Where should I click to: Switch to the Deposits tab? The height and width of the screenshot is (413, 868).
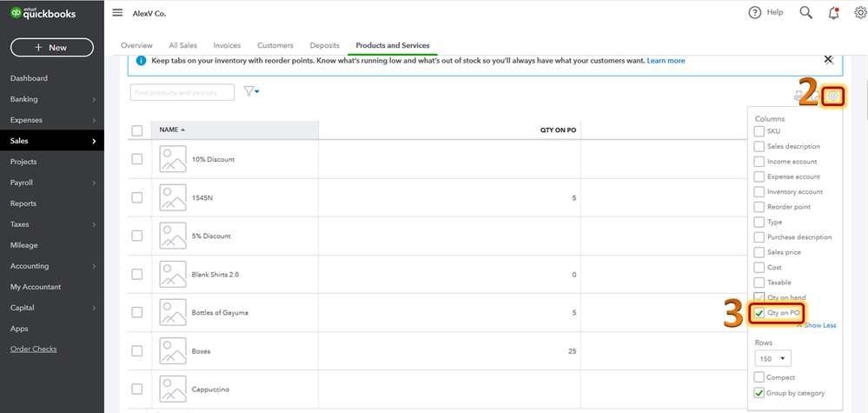324,45
